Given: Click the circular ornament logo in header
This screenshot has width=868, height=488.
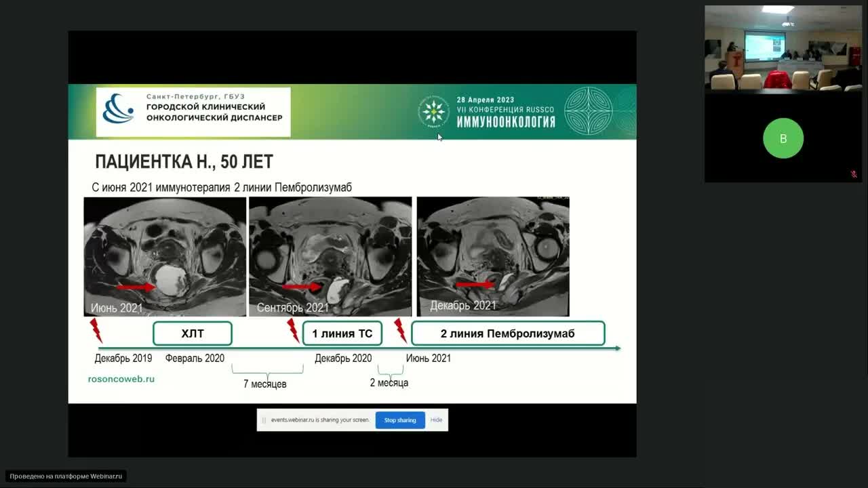Looking at the screenshot, I should [x=588, y=112].
